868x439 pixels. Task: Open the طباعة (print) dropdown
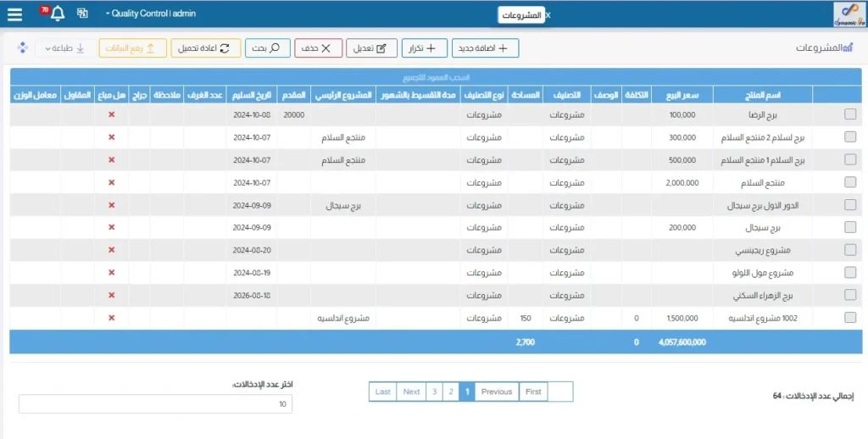click(x=64, y=48)
